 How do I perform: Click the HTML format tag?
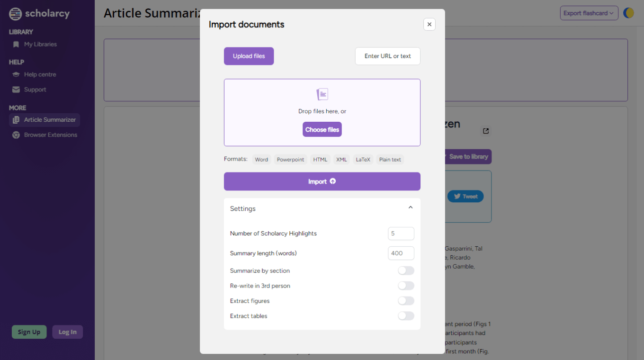click(x=320, y=160)
